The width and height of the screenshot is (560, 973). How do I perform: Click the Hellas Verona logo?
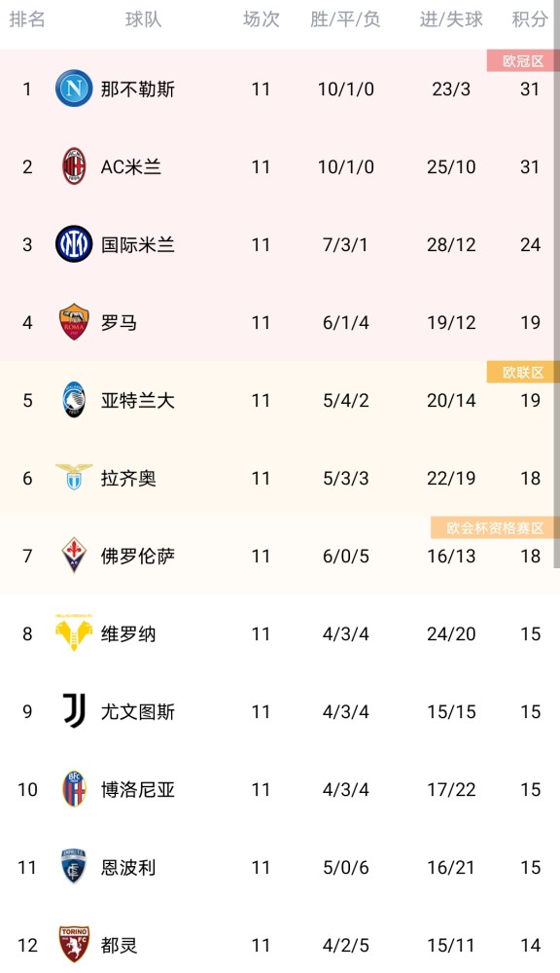(x=74, y=633)
